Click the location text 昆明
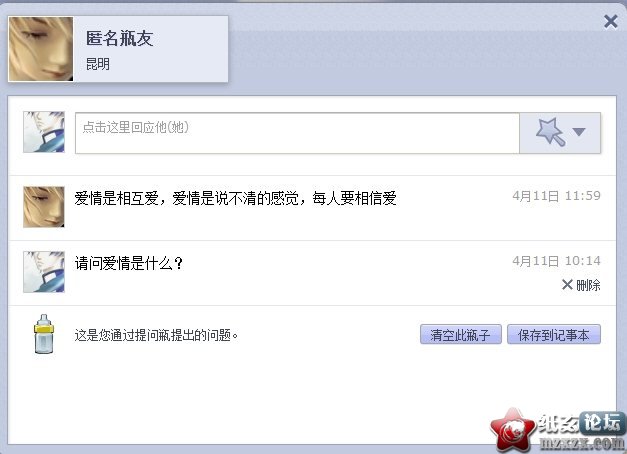The height and width of the screenshot is (454, 627). click(x=98, y=64)
